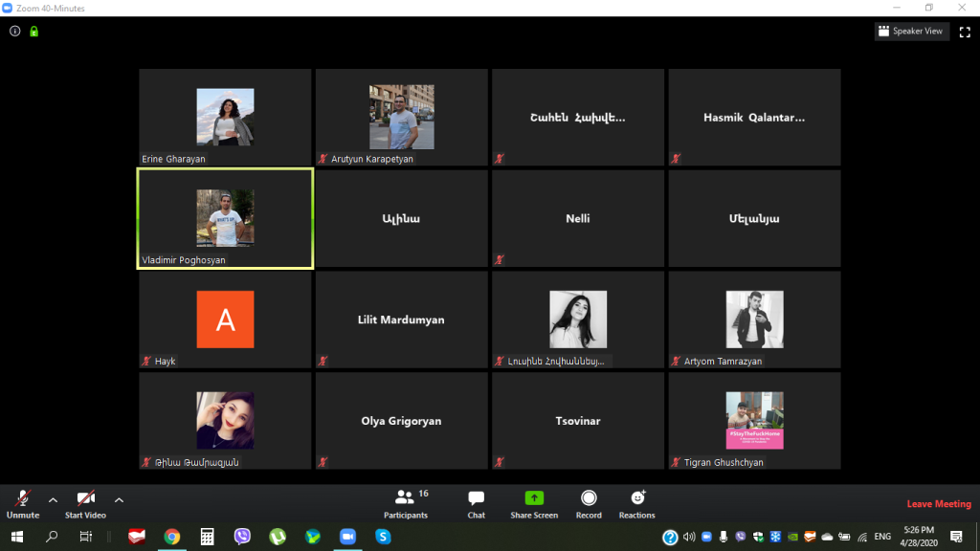980x551 pixels.
Task: Open uTorrent from the taskbar
Action: click(x=278, y=537)
